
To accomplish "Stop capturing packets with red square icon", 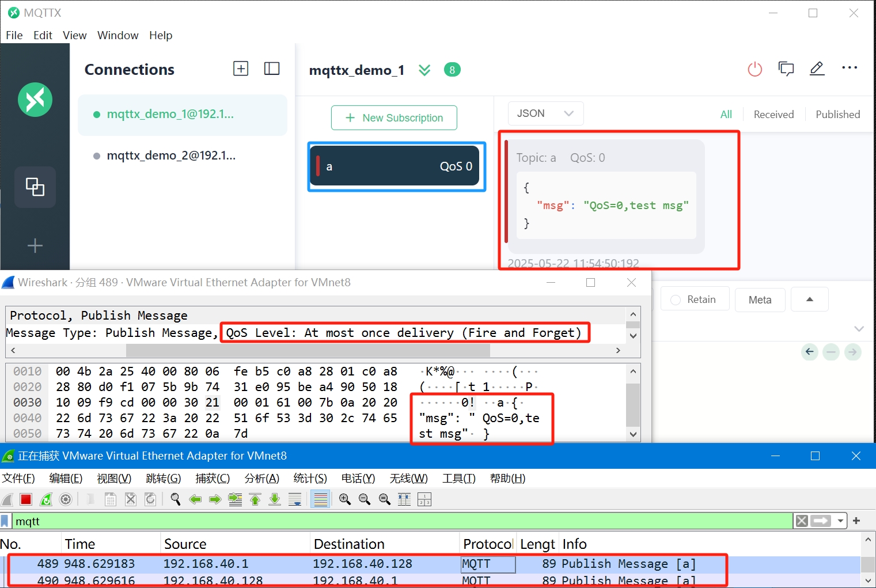I will [26, 499].
